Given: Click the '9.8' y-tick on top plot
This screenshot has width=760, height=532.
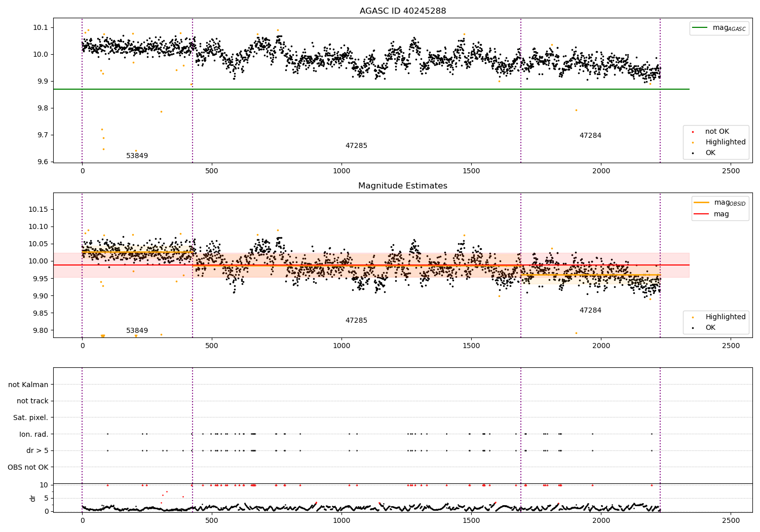Looking at the screenshot, I should (x=43, y=108).
